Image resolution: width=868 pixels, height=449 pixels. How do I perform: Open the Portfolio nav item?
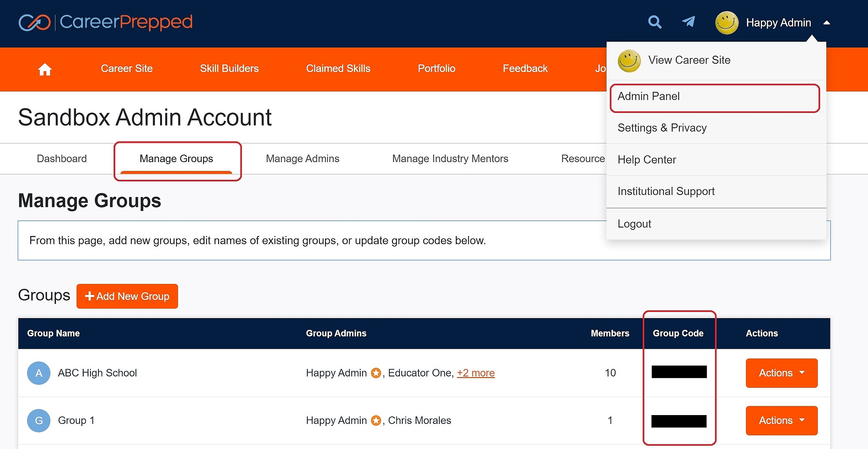click(436, 69)
